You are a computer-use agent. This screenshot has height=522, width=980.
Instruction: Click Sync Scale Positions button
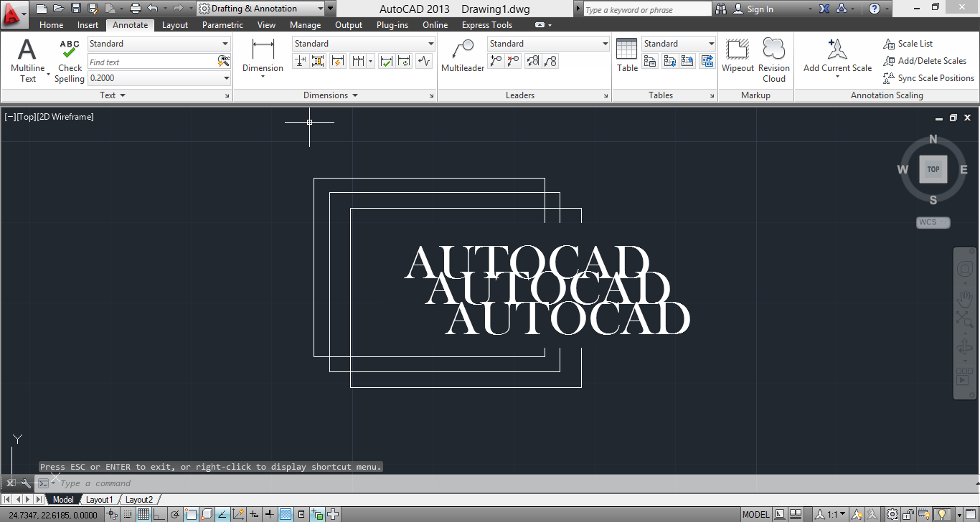tap(928, 78)
